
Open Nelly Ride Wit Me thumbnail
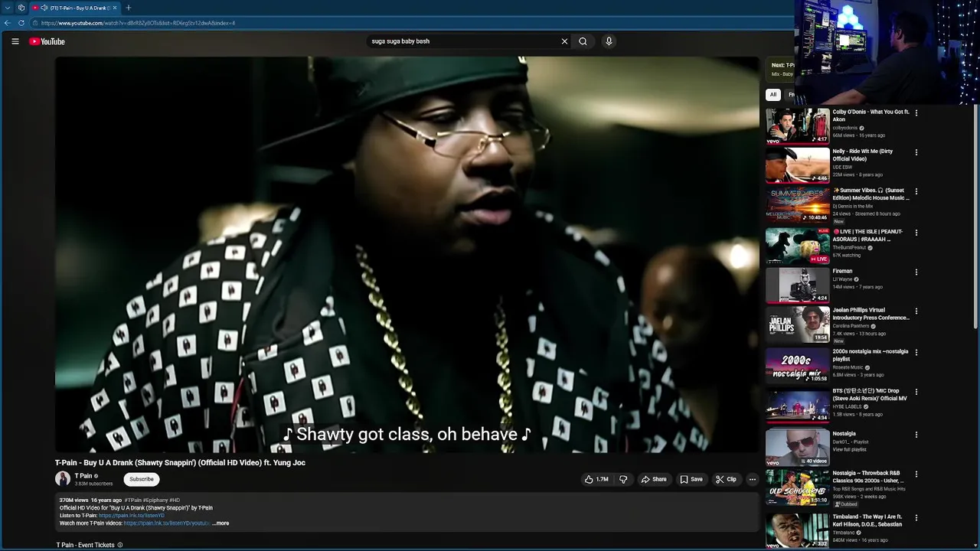[798, 165]
